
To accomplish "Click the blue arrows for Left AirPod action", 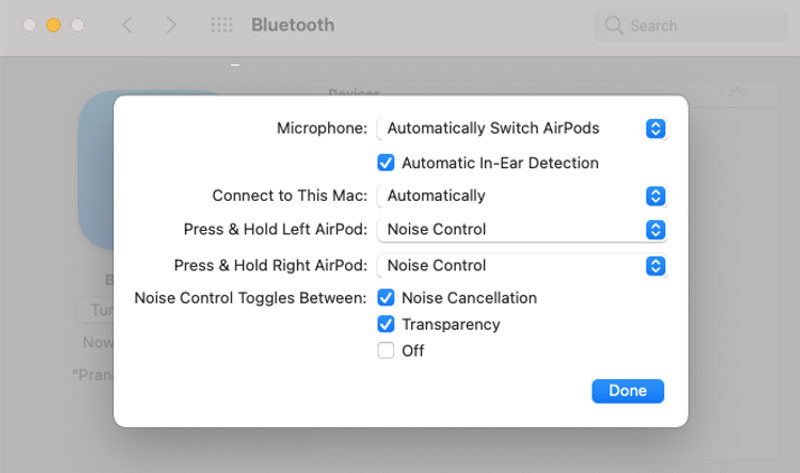I will coord(656,230).
